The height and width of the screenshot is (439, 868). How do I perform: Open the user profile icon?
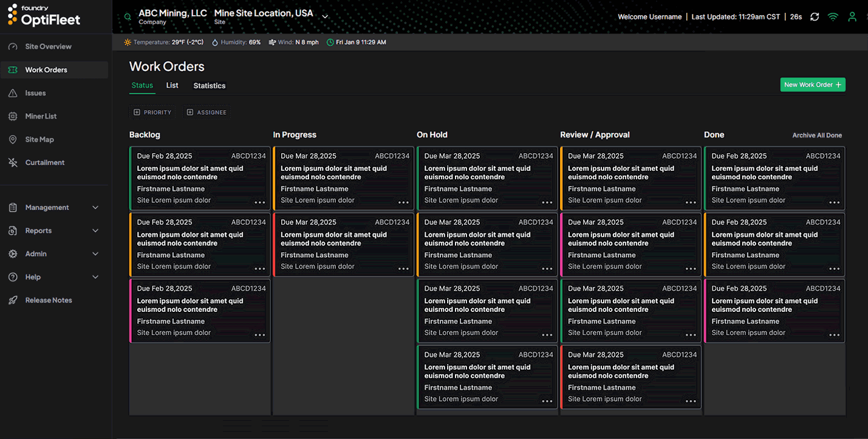click(852, 16)
